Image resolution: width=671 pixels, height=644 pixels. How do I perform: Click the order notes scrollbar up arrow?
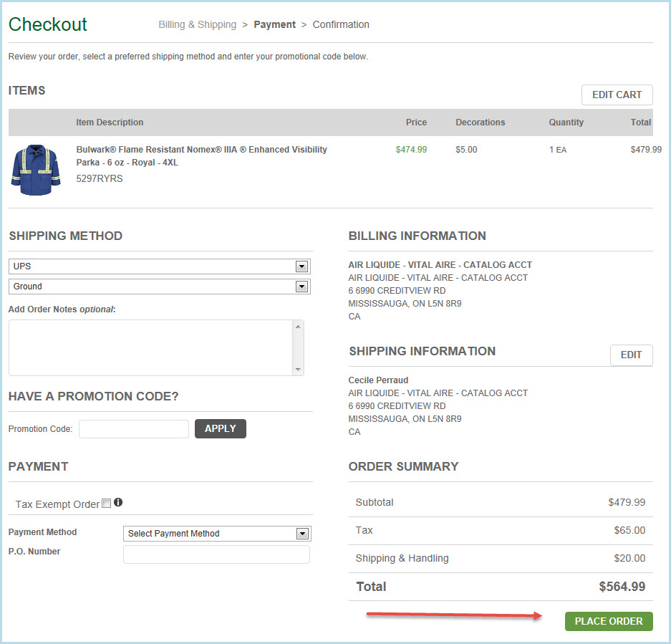click(x=298, y=327)
